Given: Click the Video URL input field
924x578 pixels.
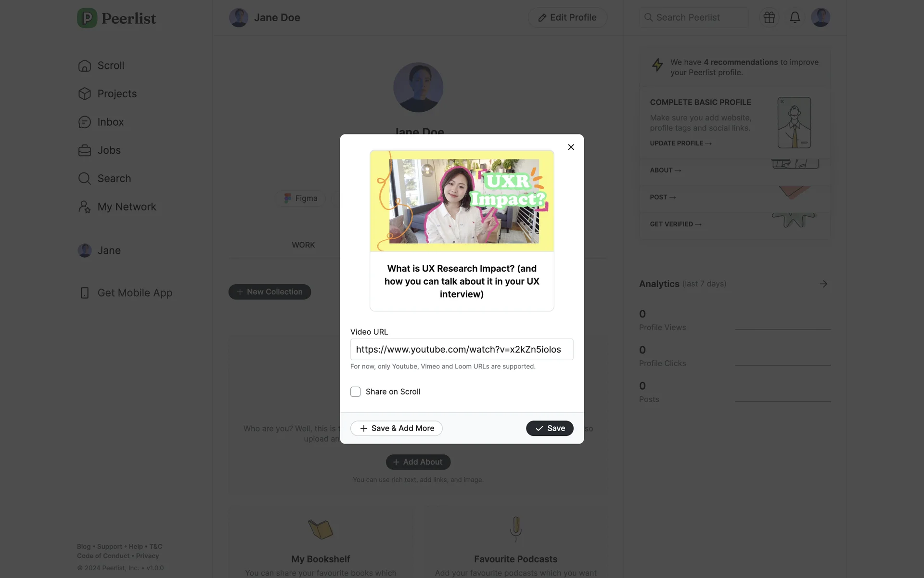Looking at the screenshot, I should [462, 349].
